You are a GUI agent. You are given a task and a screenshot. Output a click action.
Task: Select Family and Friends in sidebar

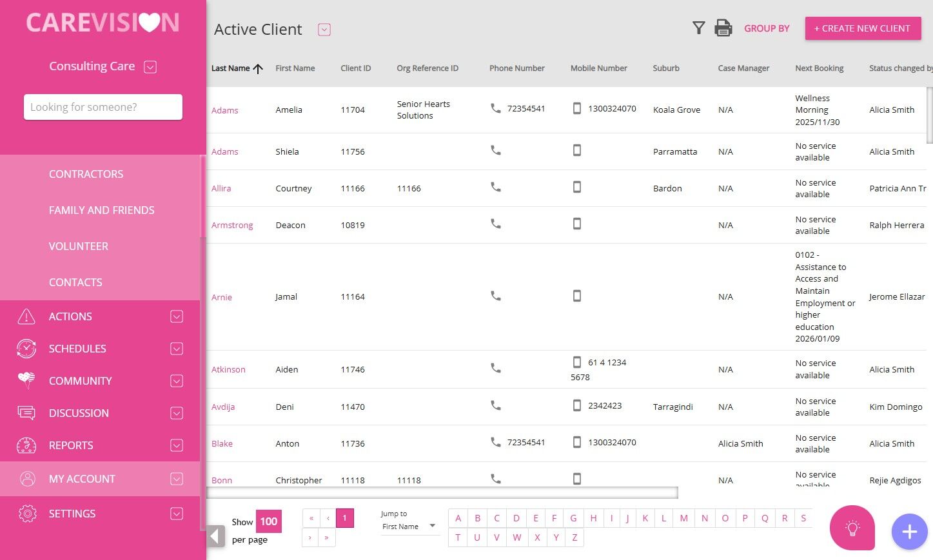[x=102, y=210]
